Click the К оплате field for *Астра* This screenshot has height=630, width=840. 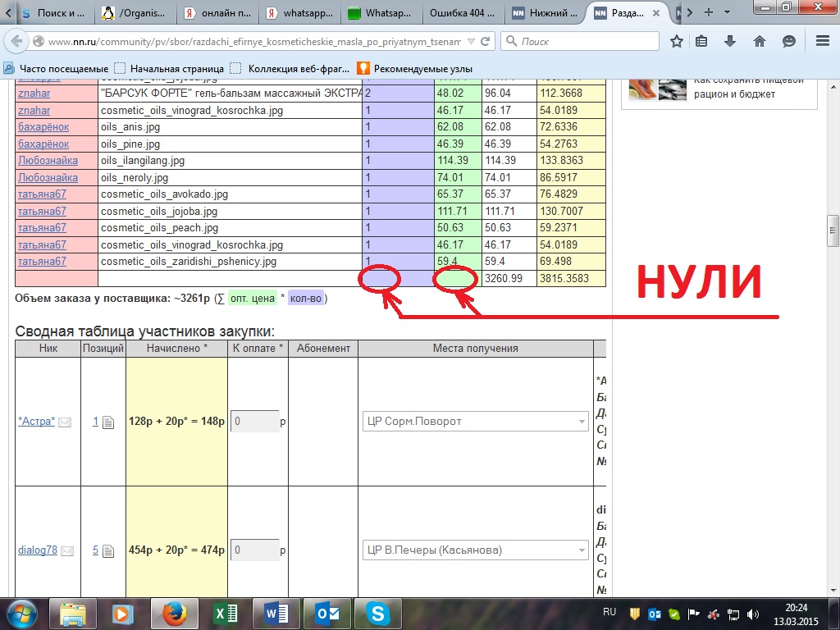[254, 422]
